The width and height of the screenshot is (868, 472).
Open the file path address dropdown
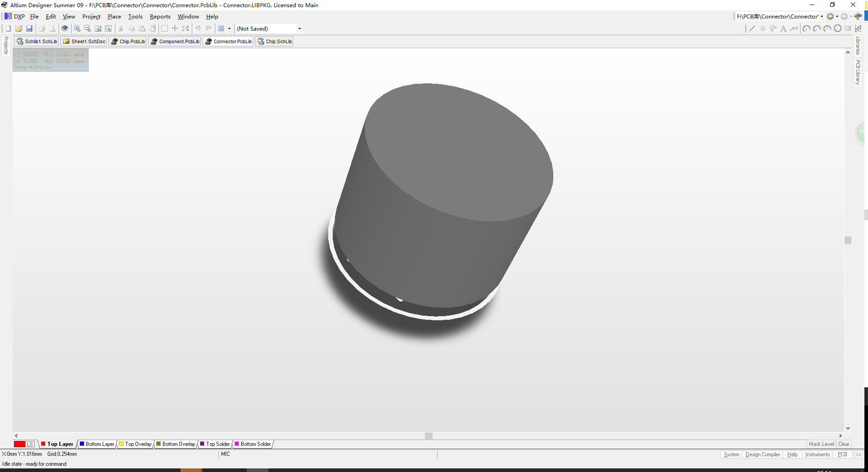(x=822, y=16)
